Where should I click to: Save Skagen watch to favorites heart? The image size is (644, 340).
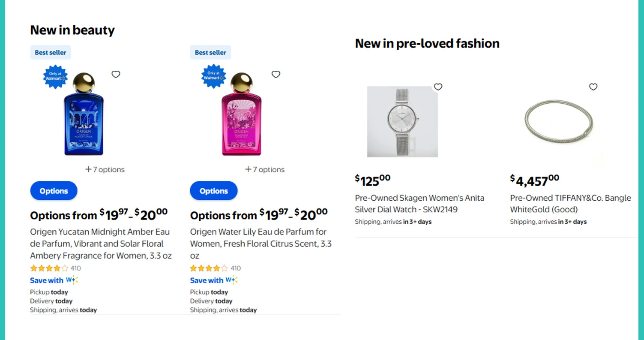[438, 87]
